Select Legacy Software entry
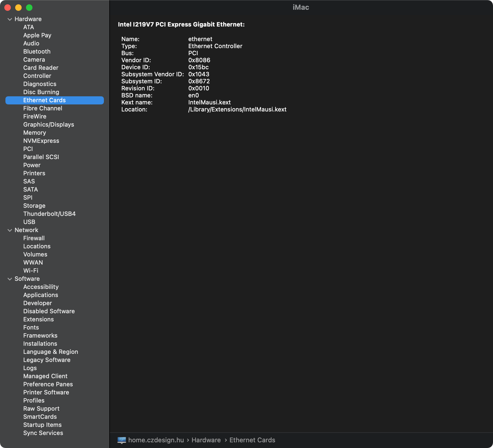This screenshot has width=493, height=448. 47,360
